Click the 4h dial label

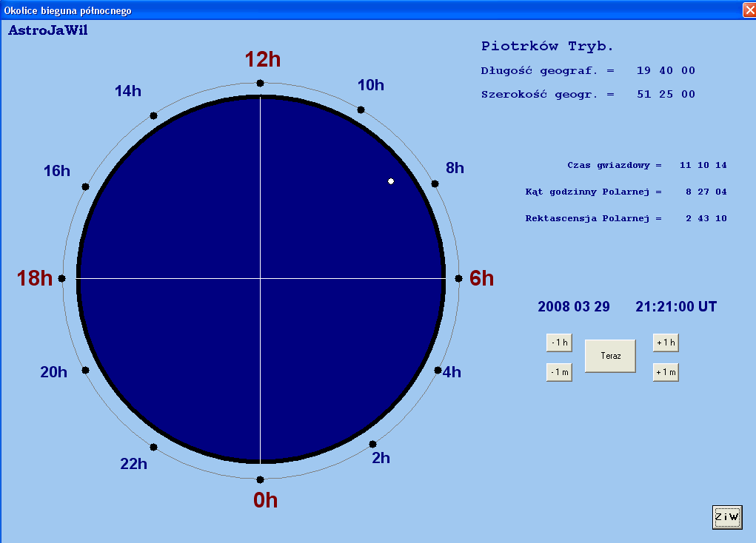452,372
